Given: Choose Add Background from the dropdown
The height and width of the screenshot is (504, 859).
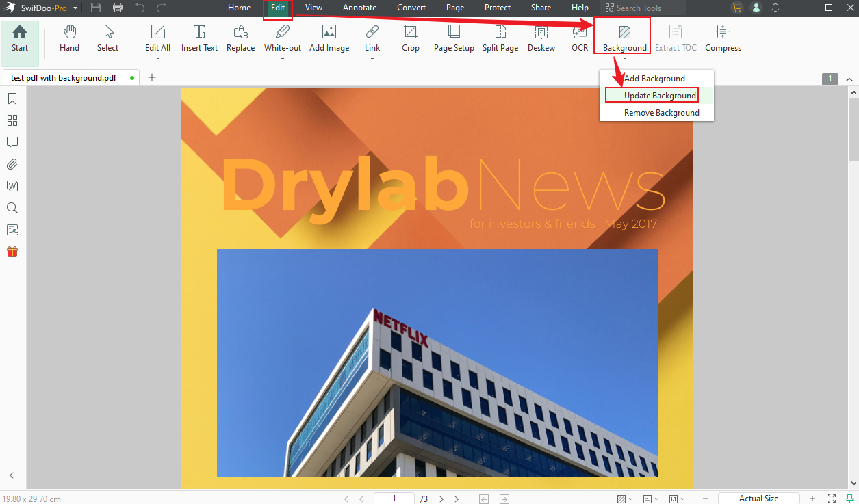Looking at the screenshot, I should pyautogui.click(x=656, y=79).
